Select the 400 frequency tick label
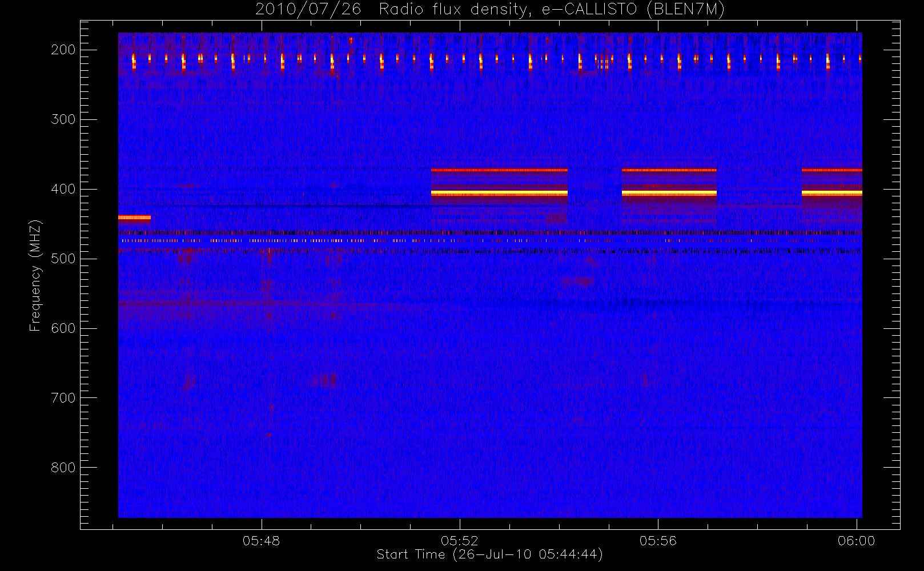This screenshot has height=571, width=924. (63, 189)
